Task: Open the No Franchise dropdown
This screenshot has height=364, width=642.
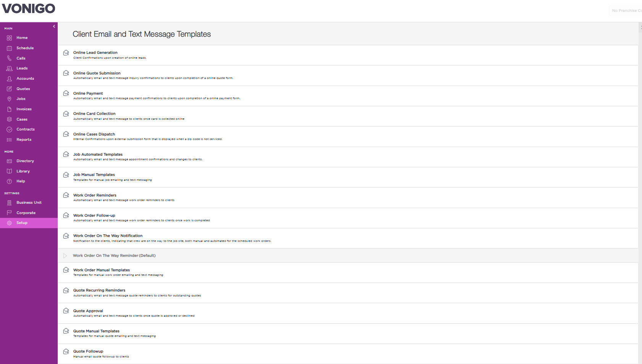Action: click(x=626, y=11)
